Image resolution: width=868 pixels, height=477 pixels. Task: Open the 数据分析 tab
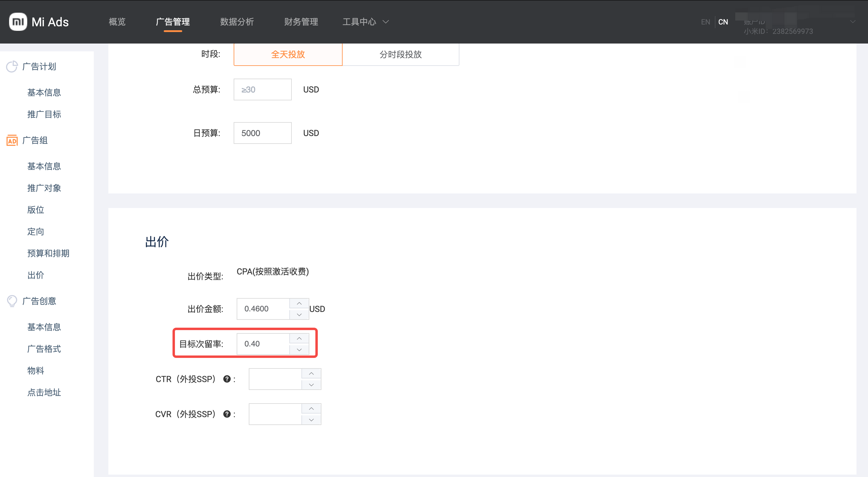pos(237,22)
